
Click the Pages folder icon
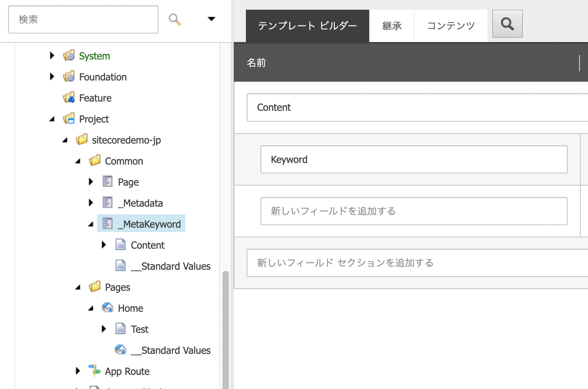[x=95, y=287]
